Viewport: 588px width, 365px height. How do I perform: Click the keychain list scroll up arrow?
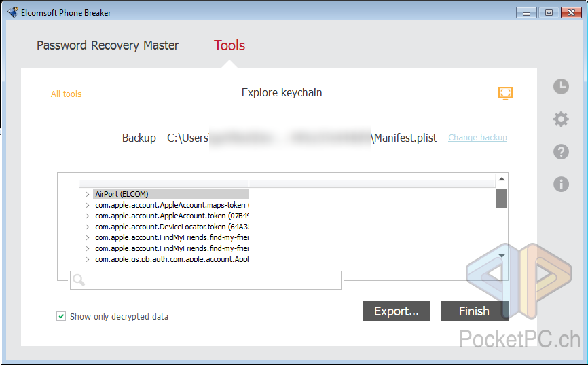[501, 179]
